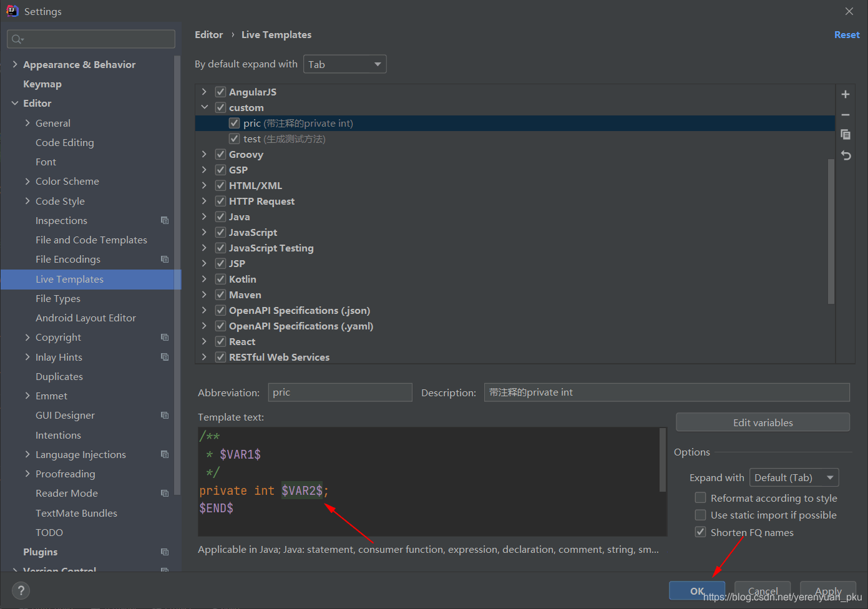Click the Language Injections project-level icon
The width and height of the screenshot is (868, 609).
(165, 454)
